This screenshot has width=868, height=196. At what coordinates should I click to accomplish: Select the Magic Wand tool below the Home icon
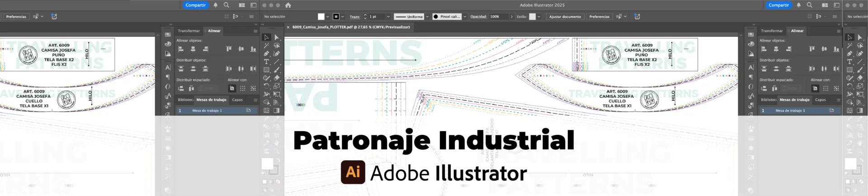[x=266, y=46]
